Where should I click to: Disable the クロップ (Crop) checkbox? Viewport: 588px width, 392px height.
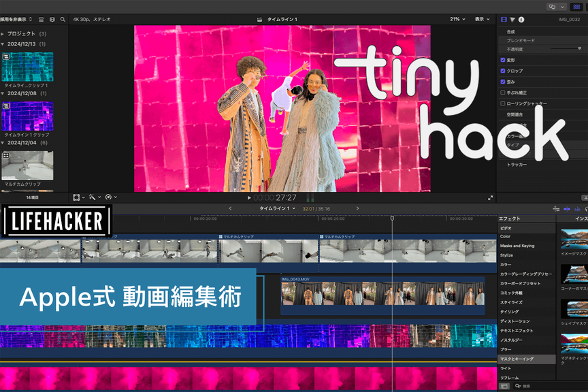(x=503, y=71)
